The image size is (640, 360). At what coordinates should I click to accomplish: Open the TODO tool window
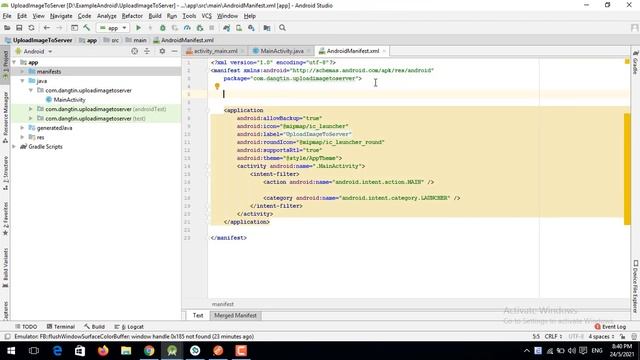pyautogui.click(x=26, y=327)
